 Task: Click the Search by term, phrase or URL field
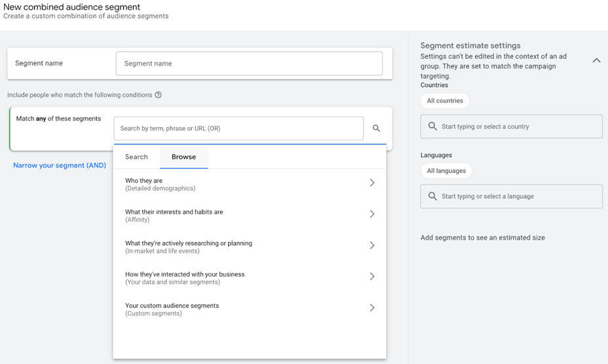point(238,128)
